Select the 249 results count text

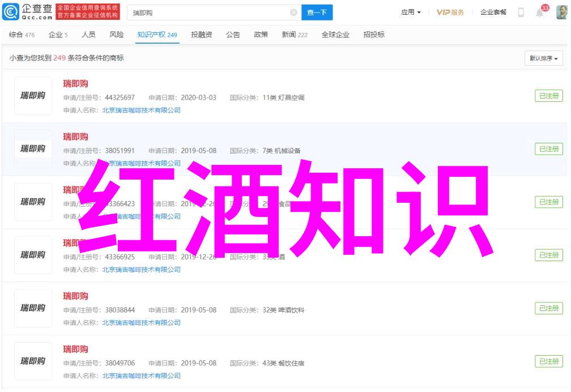click(x=59, y=58)
